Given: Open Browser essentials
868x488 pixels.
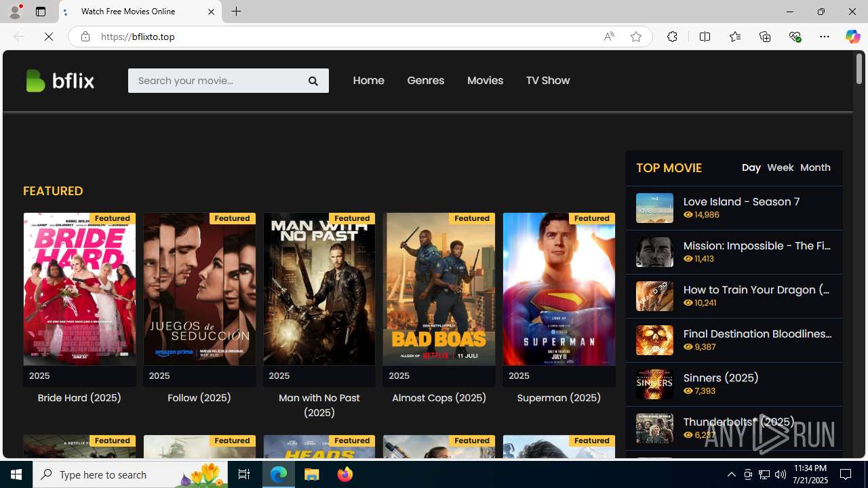Looking at the screenshot, I should click(795, 37).
